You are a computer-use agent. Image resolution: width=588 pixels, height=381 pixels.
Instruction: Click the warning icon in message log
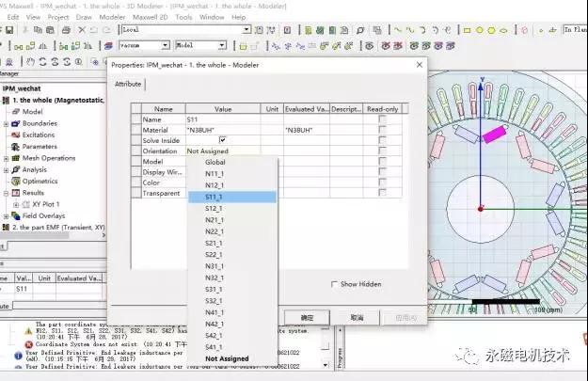[x=28, y=331]
